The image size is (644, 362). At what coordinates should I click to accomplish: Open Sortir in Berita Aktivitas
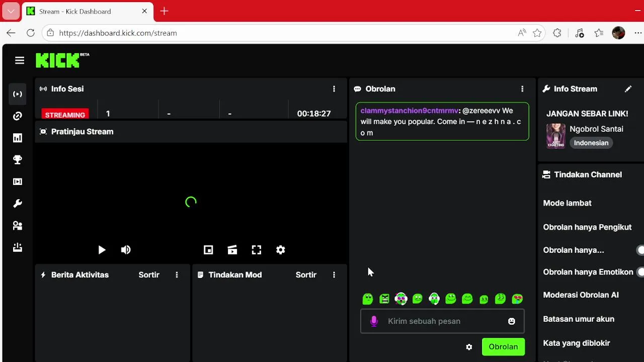tap(149, 275)
